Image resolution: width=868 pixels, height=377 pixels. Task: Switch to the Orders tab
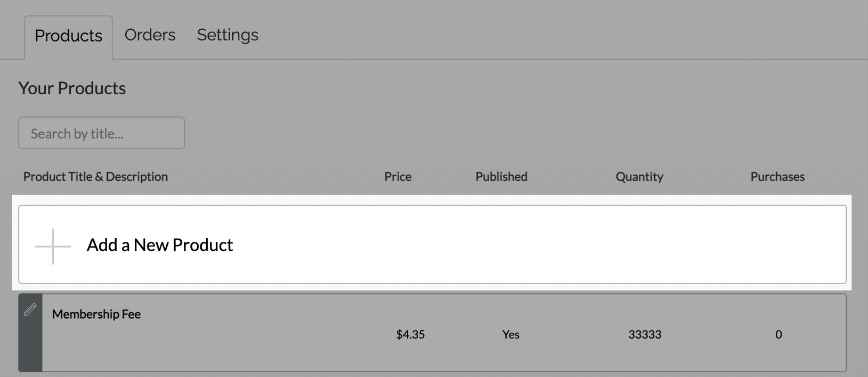tap(150, 35)
